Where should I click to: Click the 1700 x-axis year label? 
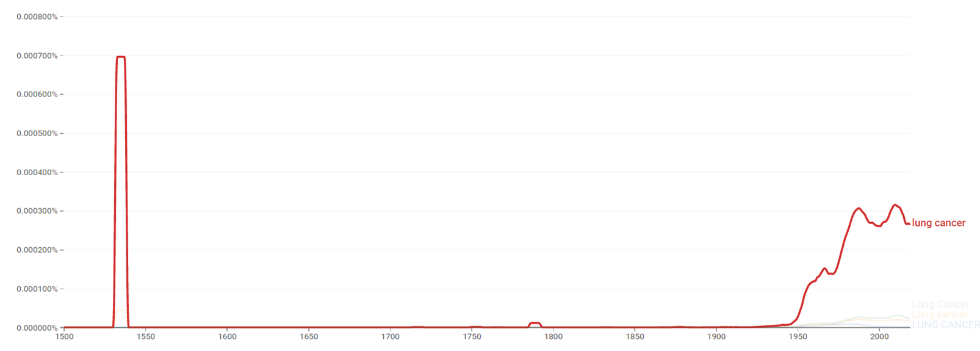[x=391, y=336]
